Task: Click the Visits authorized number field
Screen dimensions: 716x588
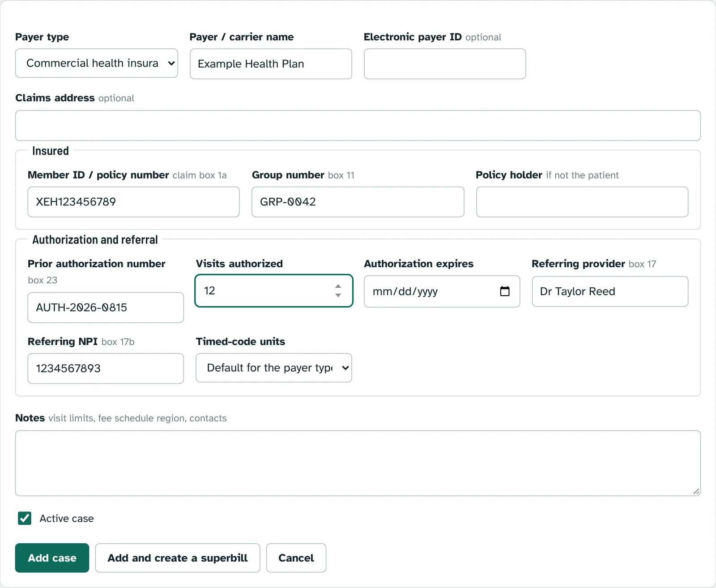Action: coord(274,291)
